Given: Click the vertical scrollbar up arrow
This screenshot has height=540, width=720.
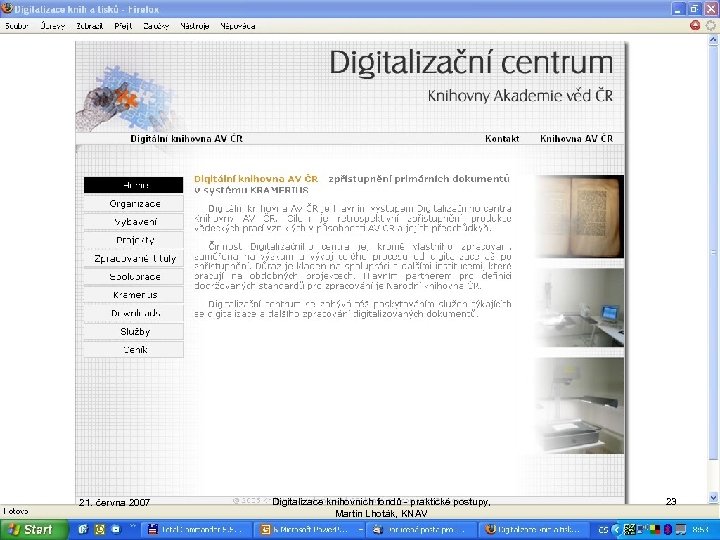Looking at the screenshot, I should (713, 40).
